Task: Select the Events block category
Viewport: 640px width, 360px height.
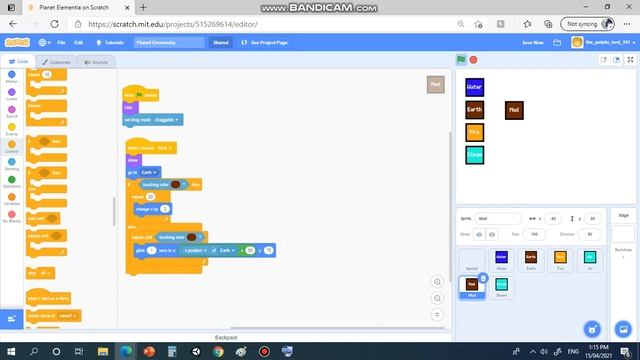Action: pyautogui.click(x=11, y=129)
